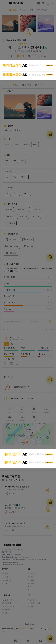
Task: Click the share arrow icon under the review
Action: (17, 363)
